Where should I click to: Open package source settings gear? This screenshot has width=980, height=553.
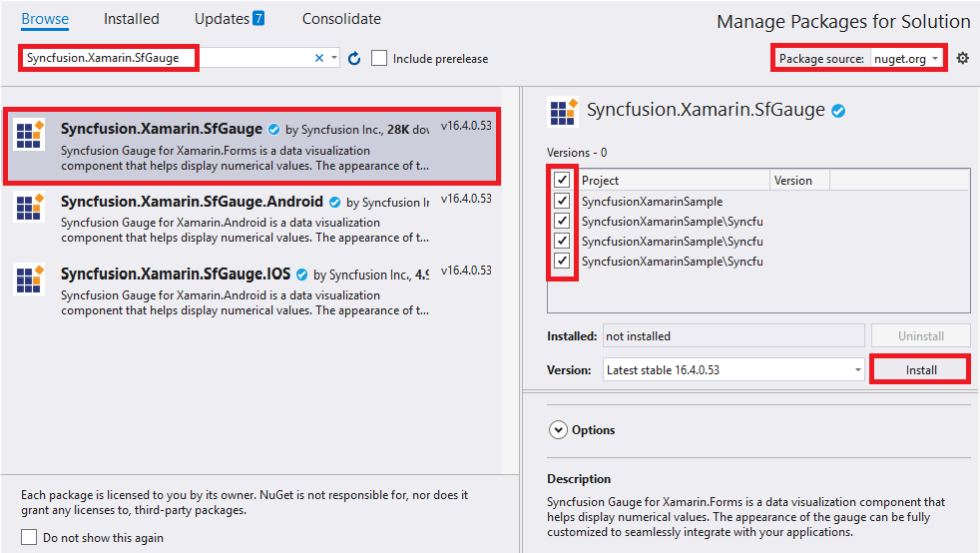point(962,59)
